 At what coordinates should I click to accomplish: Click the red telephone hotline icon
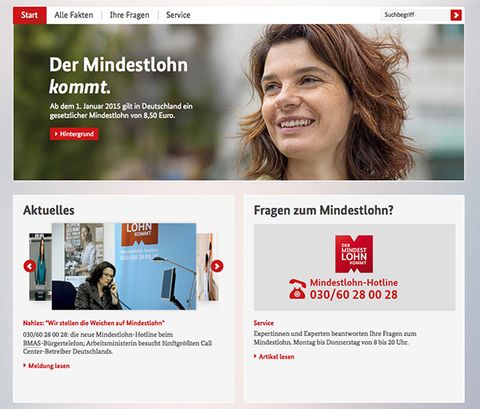pyautogui.click(x=297, y=289)
